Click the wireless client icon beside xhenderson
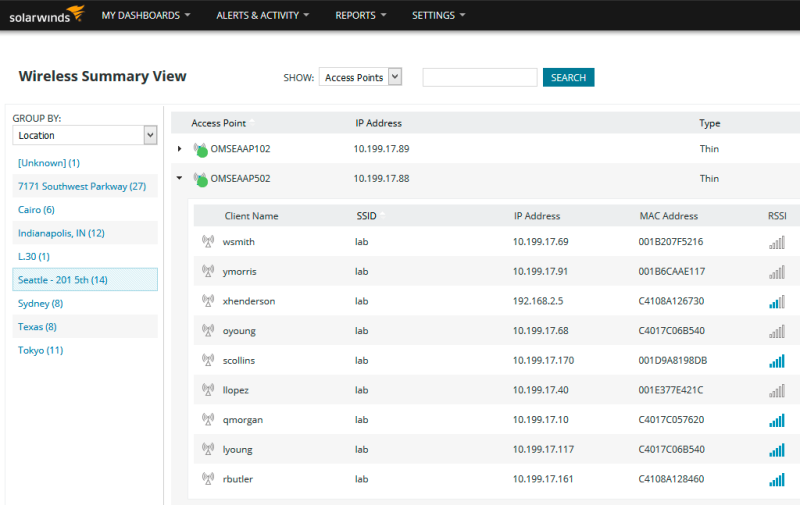The image size is (800, 505). click(208, 300)
